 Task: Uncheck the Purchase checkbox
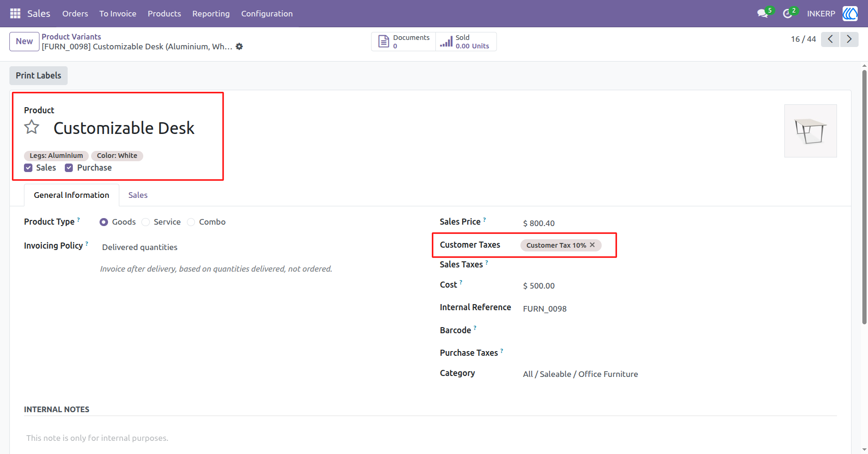coord(69,168)
